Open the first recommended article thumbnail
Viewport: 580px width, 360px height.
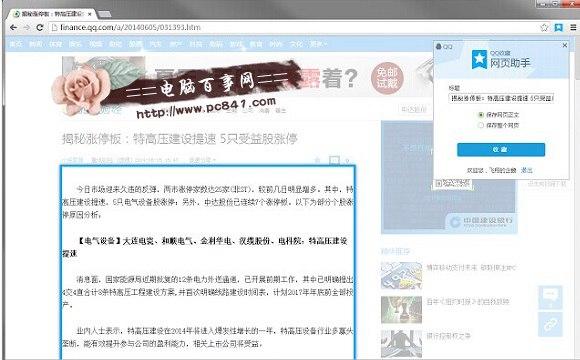pos(401,276)
